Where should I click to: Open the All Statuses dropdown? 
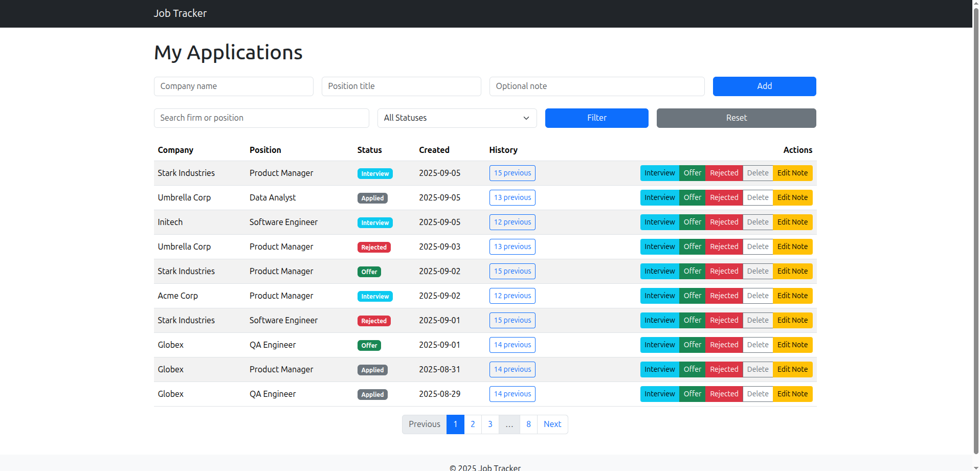click(457, 118)
